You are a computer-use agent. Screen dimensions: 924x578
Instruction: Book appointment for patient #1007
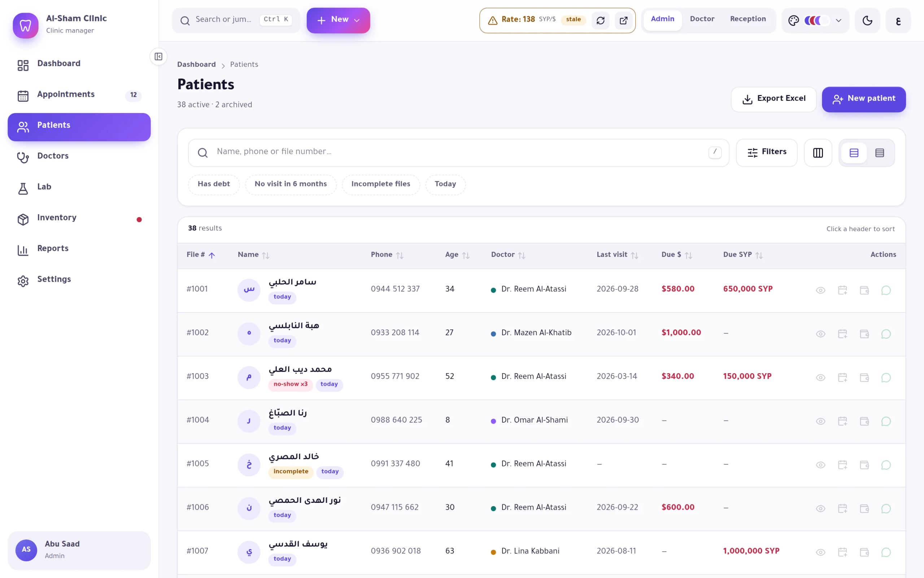pos(843,552)
